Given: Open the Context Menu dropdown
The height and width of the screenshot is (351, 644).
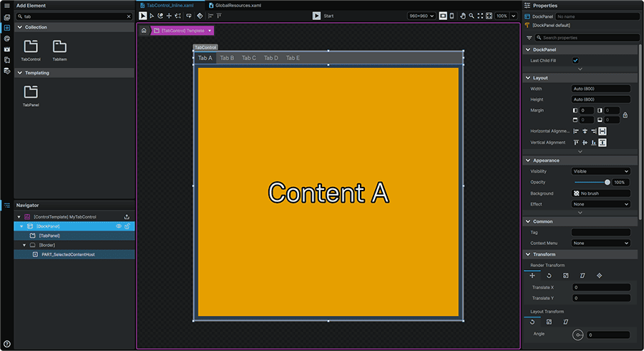Looking at the screenshot, I should click(601, 243).
